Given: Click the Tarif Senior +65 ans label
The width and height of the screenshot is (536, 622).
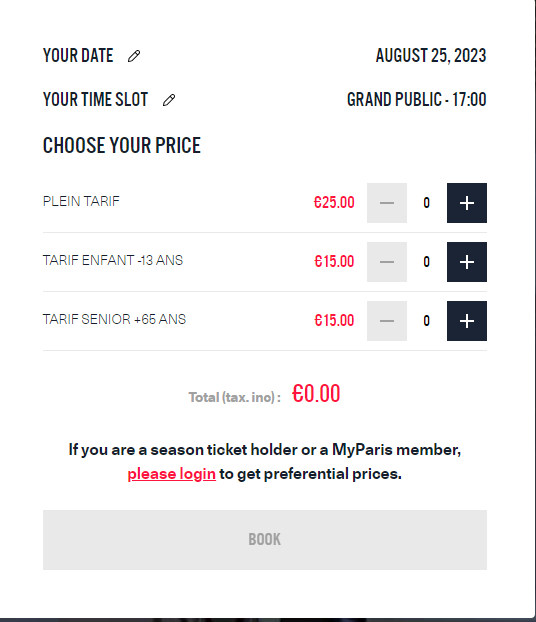Looking at the screenshot, I should point(114,319).
